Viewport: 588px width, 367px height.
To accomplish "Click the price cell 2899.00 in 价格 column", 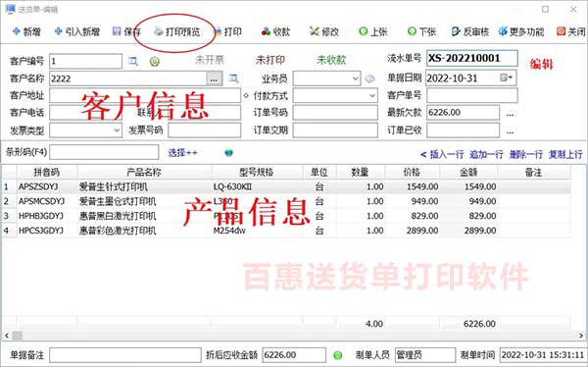I will (412, 231).
